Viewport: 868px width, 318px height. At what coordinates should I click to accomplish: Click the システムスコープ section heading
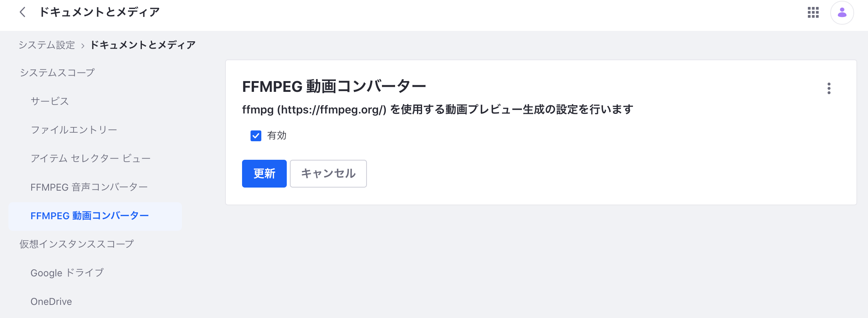pyautogui.click(x=57, y=73)
